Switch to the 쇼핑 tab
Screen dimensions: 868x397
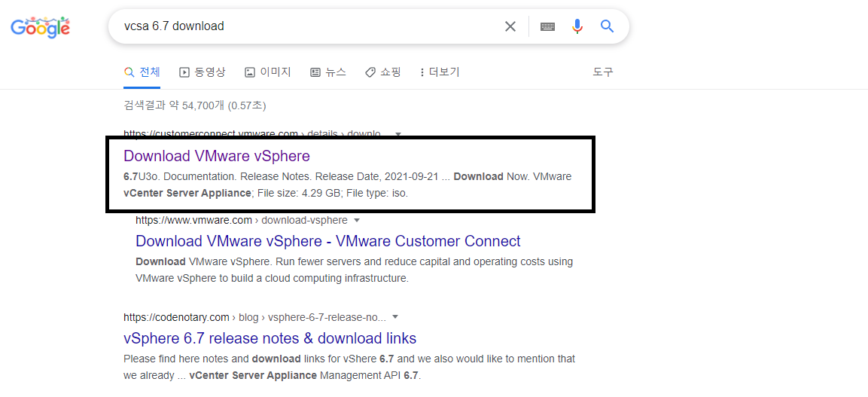(383, 72)
